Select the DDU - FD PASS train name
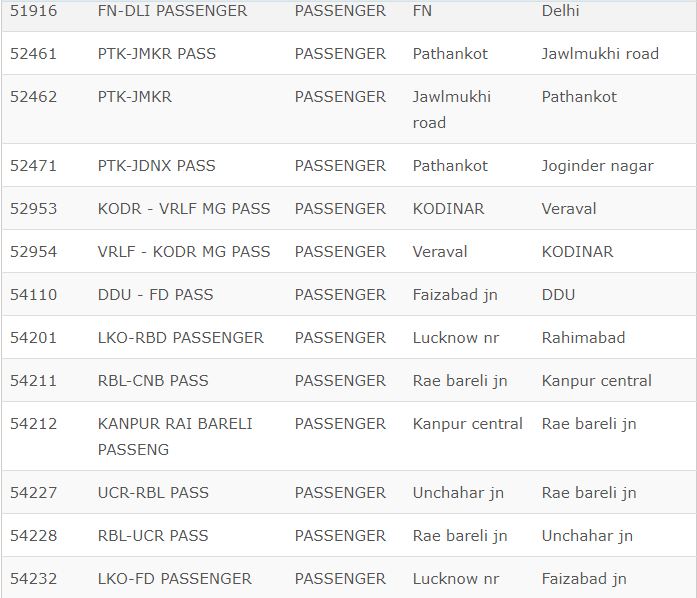 (x=155, y=295)
